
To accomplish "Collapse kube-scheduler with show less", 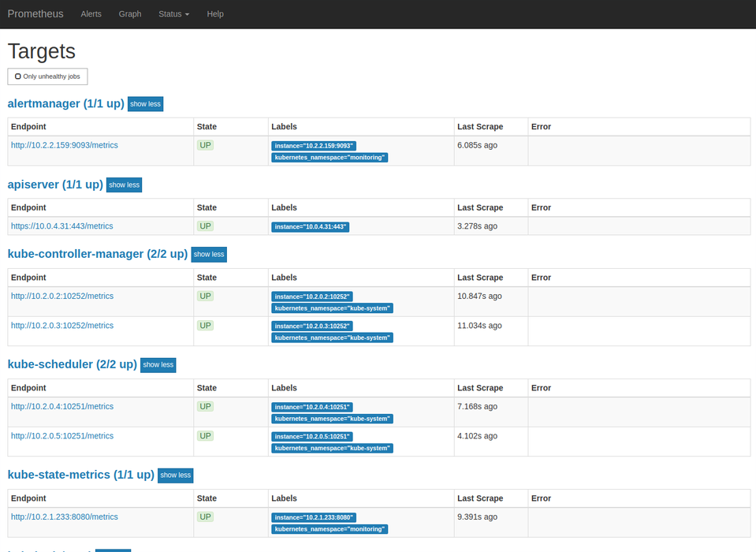I will click(x=158, y=365).
